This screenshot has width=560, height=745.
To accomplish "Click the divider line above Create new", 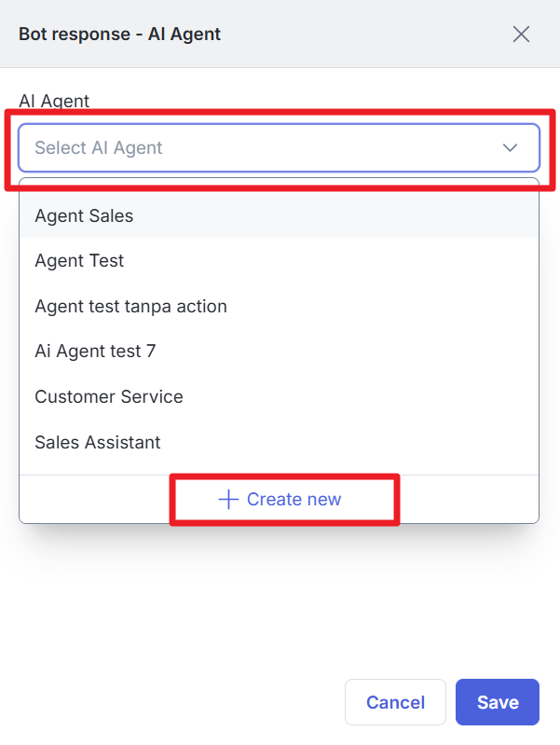I will tap(280, 476).
